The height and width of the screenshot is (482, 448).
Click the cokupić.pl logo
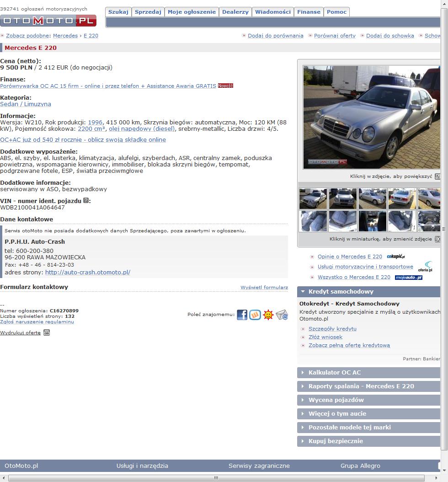tap(396, 257)
